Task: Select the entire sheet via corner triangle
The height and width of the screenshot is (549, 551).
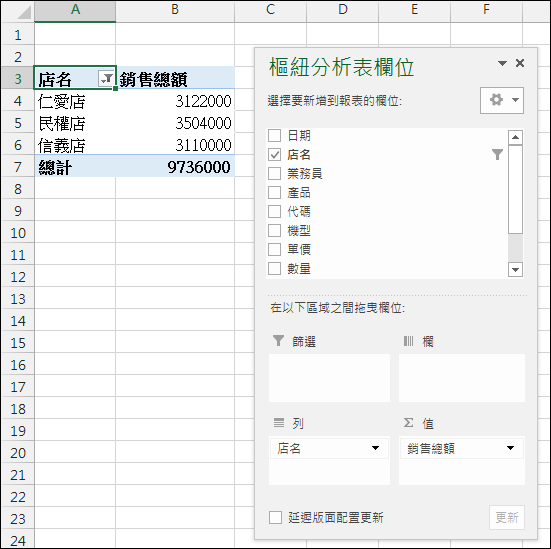Action: coord(18,11)
